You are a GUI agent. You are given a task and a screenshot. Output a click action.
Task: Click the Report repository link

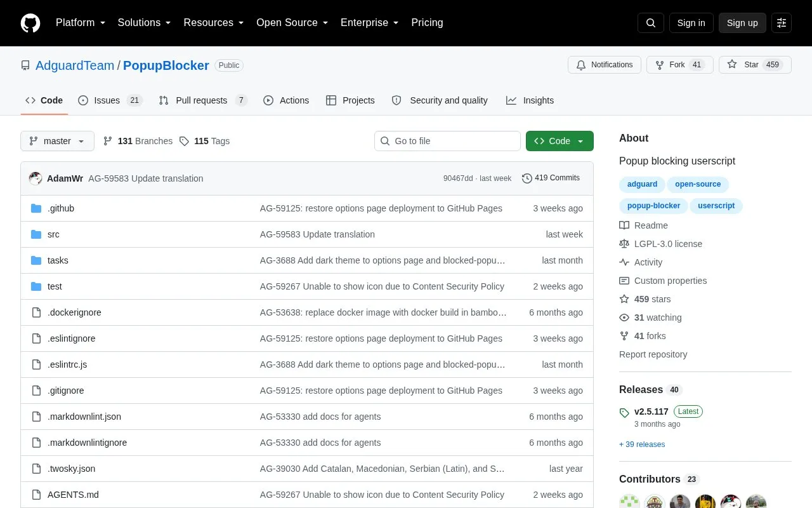tap(653, 354)
